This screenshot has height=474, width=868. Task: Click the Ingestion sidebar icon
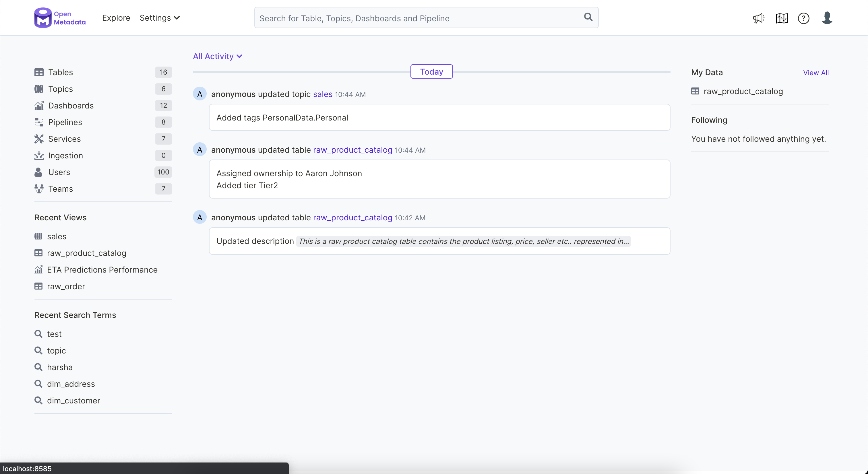pyautogui.click(x=39, y=155)
